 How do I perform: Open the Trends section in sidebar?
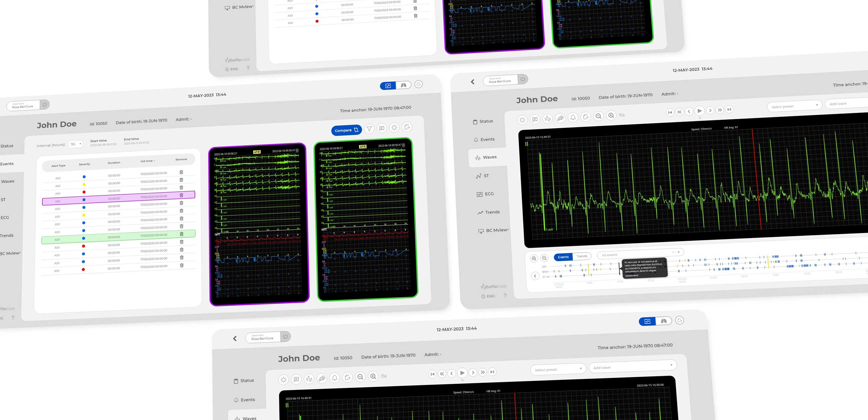[x=490, y=212]
